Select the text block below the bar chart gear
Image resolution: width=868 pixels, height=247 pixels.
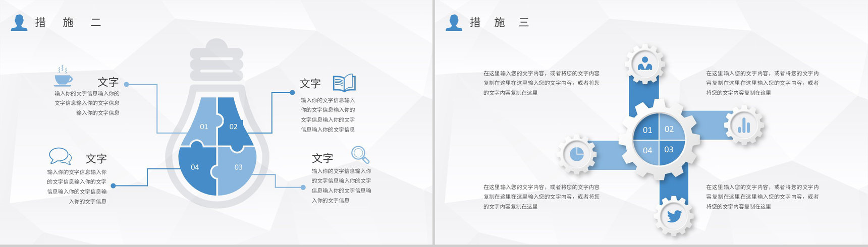[x=762, y=197]
